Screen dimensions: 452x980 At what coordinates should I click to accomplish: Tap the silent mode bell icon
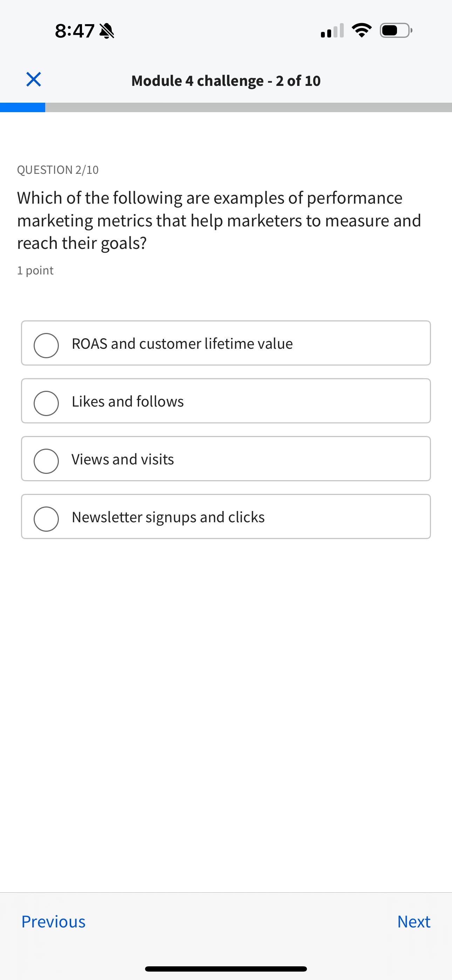point(107,31)
